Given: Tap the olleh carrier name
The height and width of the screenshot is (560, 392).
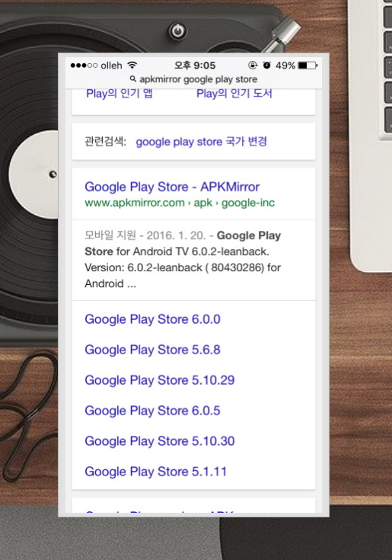Looking at the screenshot, I should [111, 66].
